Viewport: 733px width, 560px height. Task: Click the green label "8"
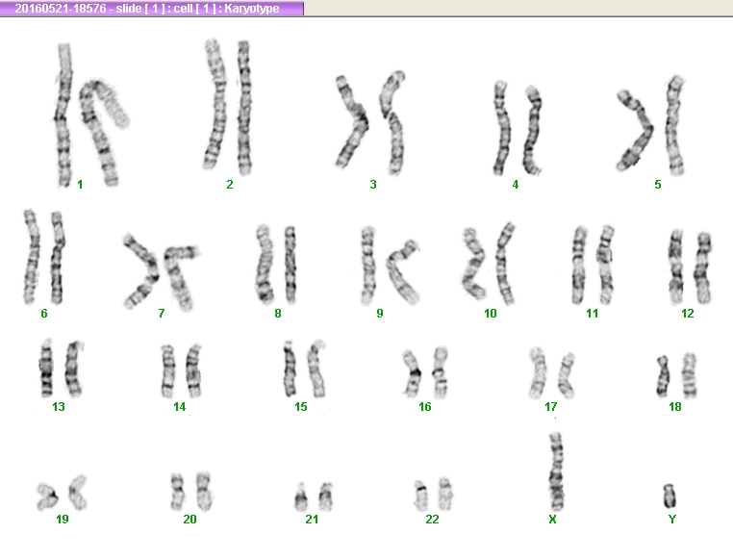[x=278, y=313]
